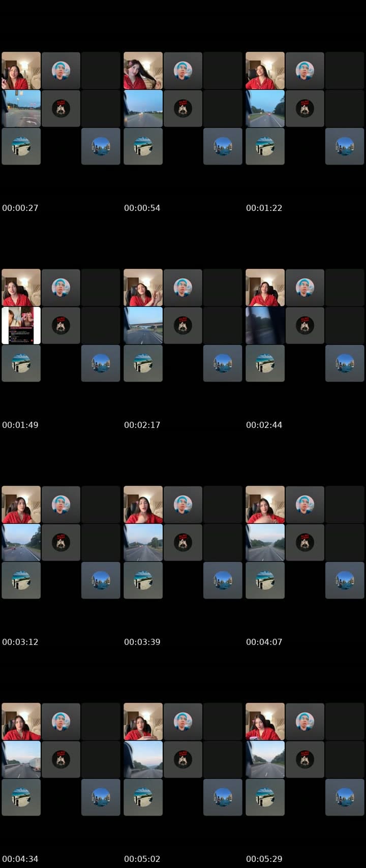
Task: Open the road video tile in the 00:00:27 frame
Action: click(x=21, y=108)
